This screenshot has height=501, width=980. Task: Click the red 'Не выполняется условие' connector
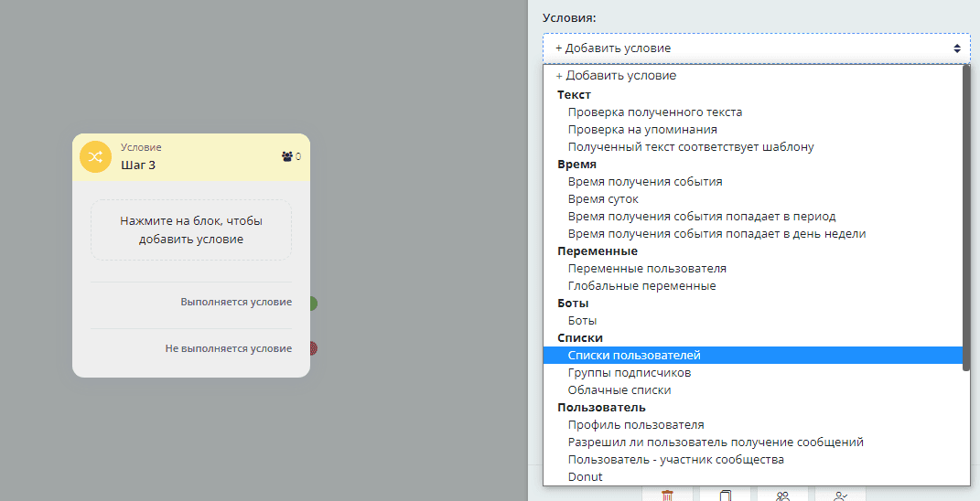click(312, 348)
